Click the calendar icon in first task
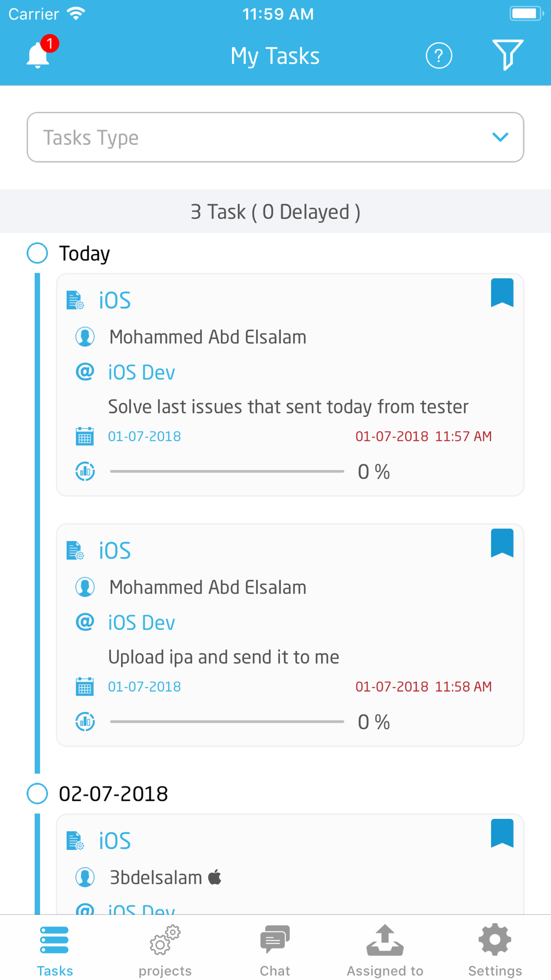 [84, 436]
